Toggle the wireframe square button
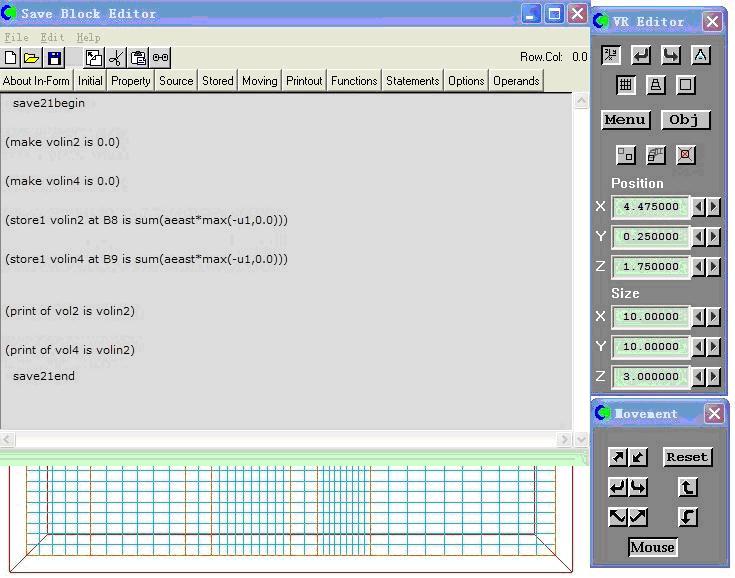 pos(686,86)
